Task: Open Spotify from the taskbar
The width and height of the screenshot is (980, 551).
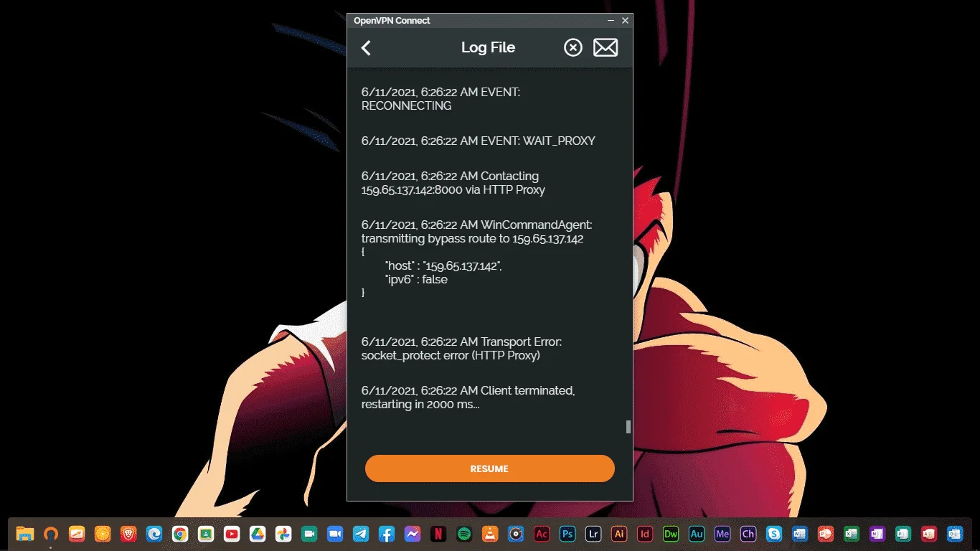Action: [x=464, y=534]
